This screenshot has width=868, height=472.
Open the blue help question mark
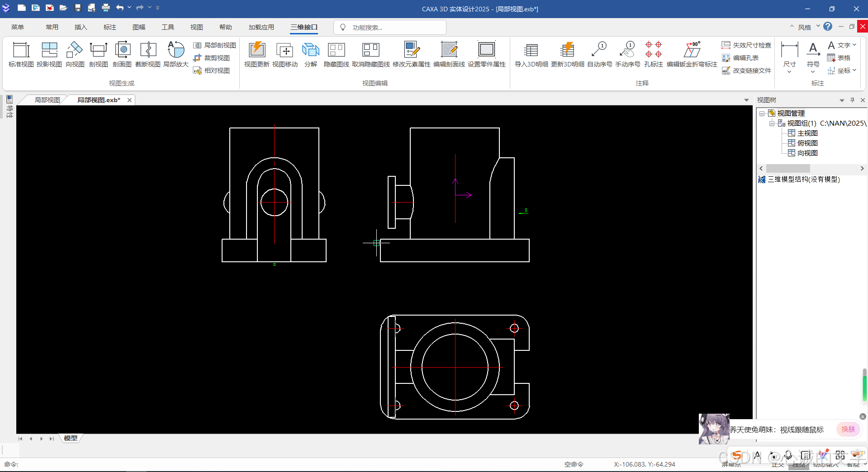(828, 27)
